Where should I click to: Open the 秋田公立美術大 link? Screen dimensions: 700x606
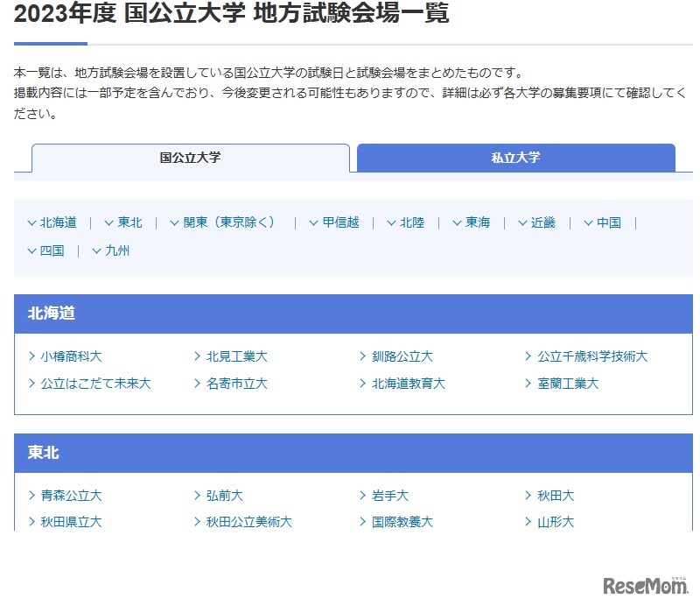(x=244, y=522)
